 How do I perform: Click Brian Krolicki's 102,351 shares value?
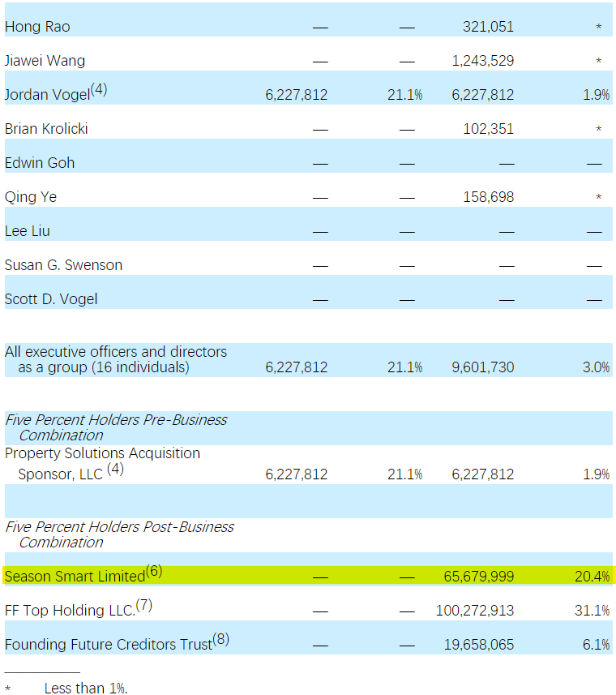pyautogui.click(x=488, y=129)
